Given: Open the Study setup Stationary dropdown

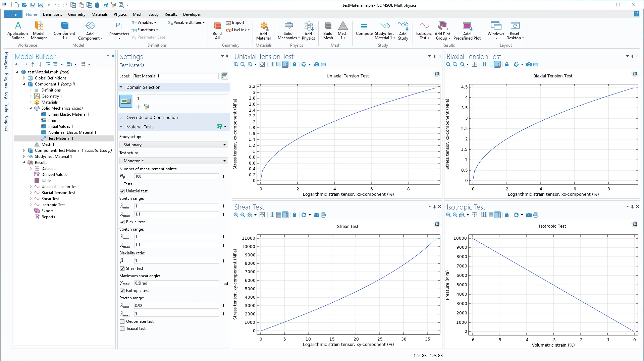Looking at the screenshot, I should (x=173, y=145).
